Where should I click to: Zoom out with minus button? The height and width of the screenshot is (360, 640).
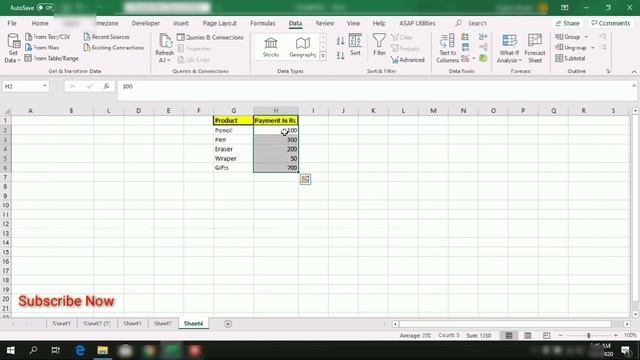point(560,336)
